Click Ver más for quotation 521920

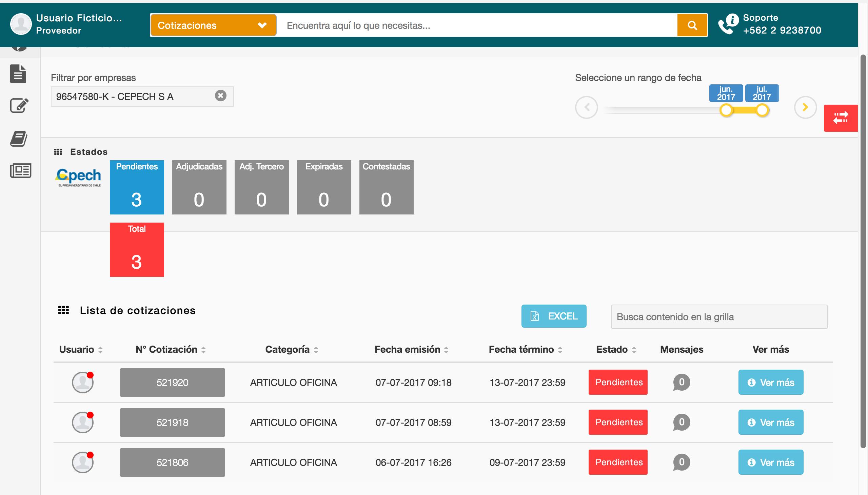(771, 383)
